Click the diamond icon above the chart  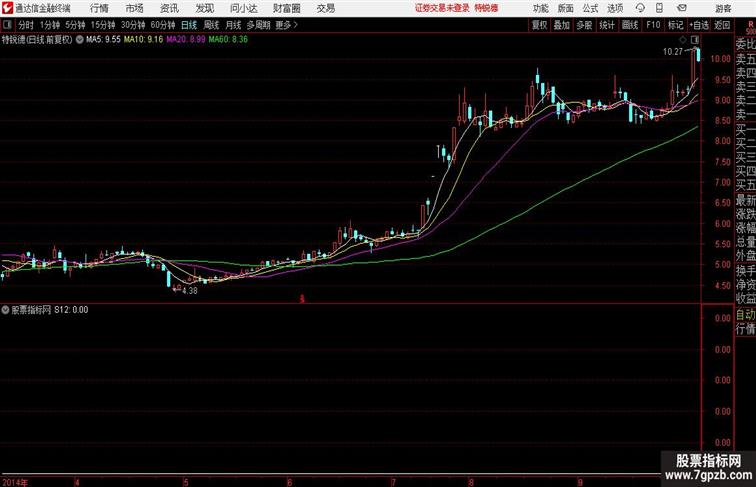coord(683,40)
